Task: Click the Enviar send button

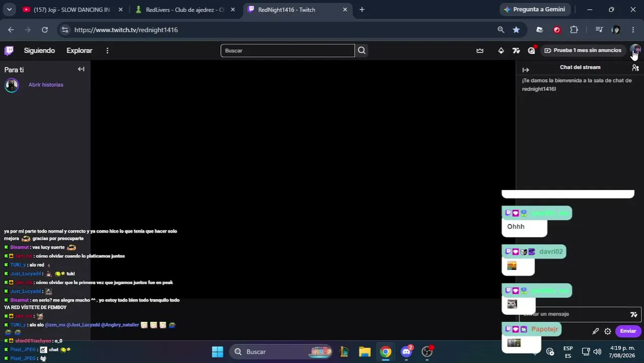Action: pos(628,331)
